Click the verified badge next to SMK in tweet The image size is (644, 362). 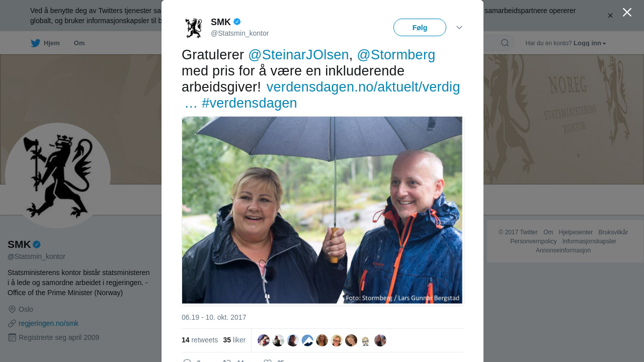(237, 22)
